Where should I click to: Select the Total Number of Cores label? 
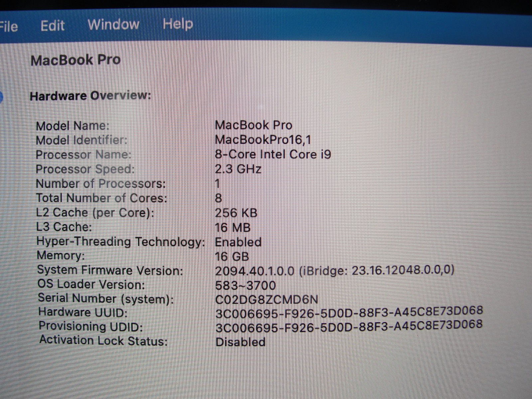(101, 198)
